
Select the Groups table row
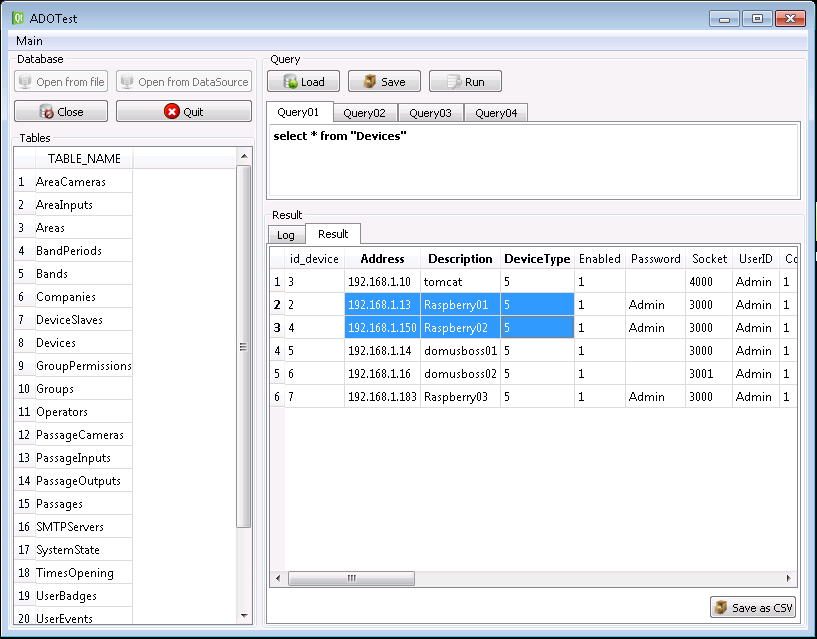click(83, 389)
